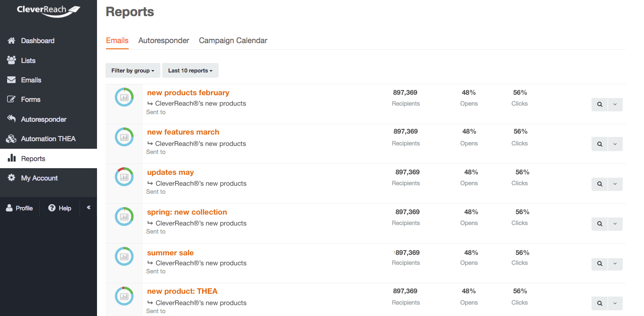Click 56% Clicks in new product: THEA row

pos(520,291)
